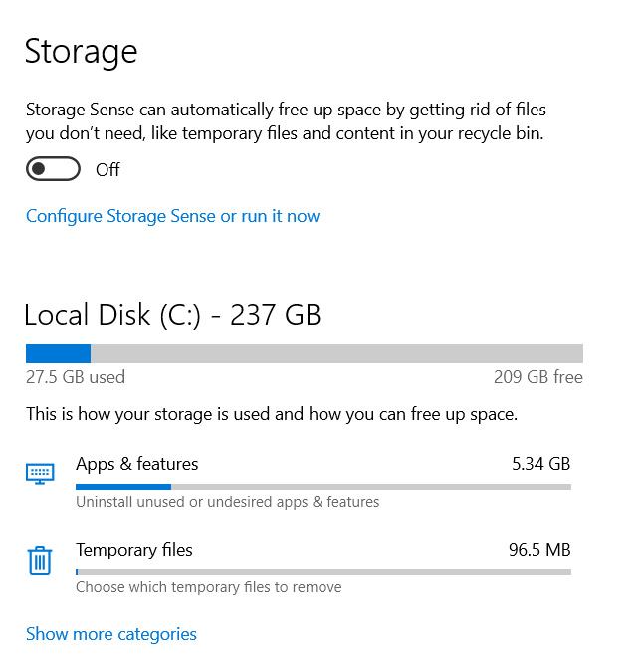Click the Temporary files usage bar
This screenshot has height=667, width=644.
click(x=322, y=572)
